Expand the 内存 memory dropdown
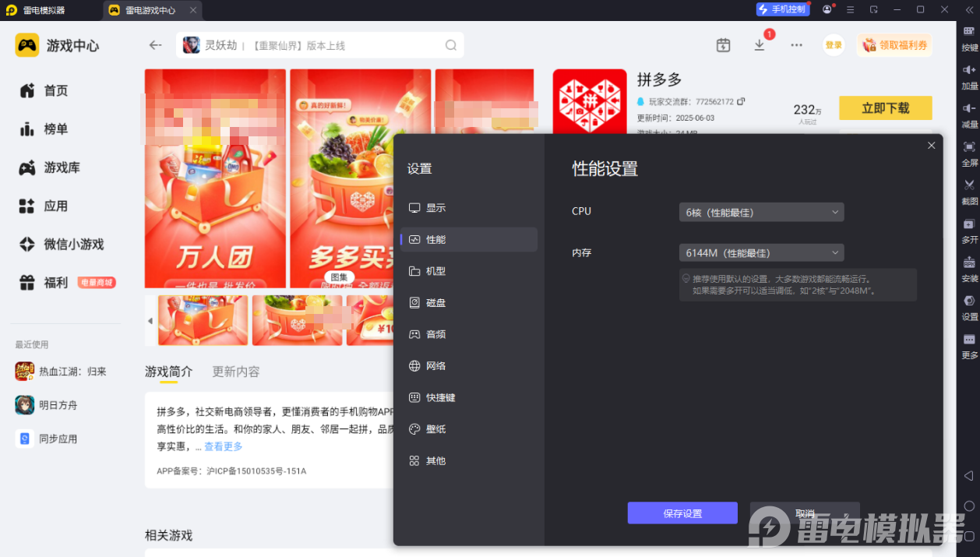980x557 pixels. pos(761,253)
